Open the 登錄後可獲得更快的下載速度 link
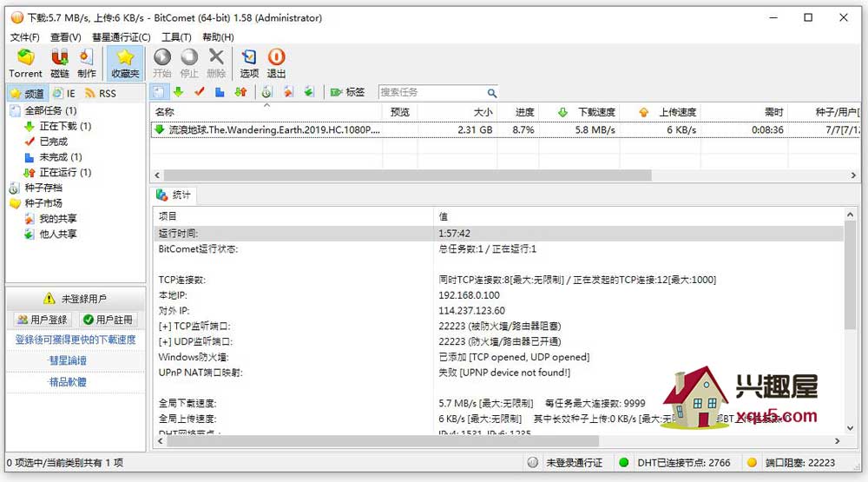The width and height of the screenshot is (868, 482). coord(76,340)
